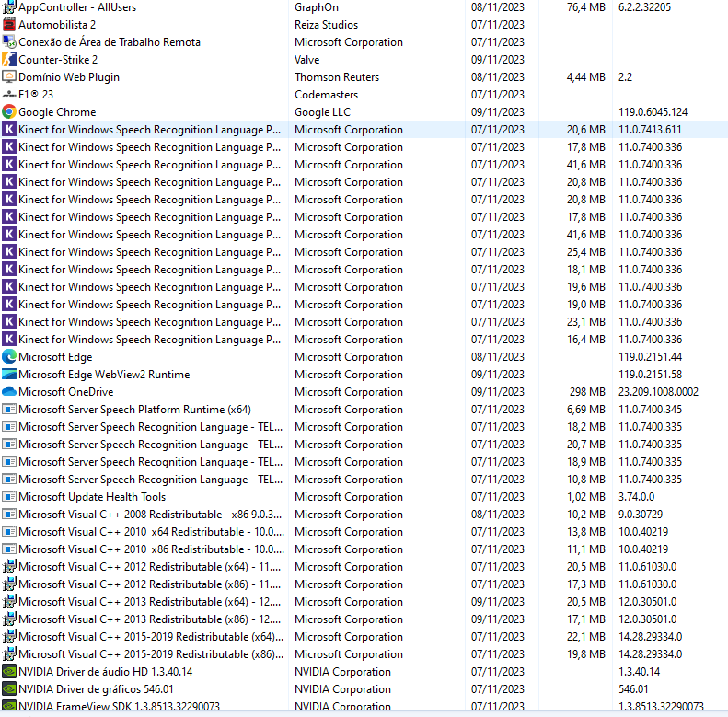Select the 'Counter-Strike 2' program name
Screen dimensions: 728x717
click(58, 60)
